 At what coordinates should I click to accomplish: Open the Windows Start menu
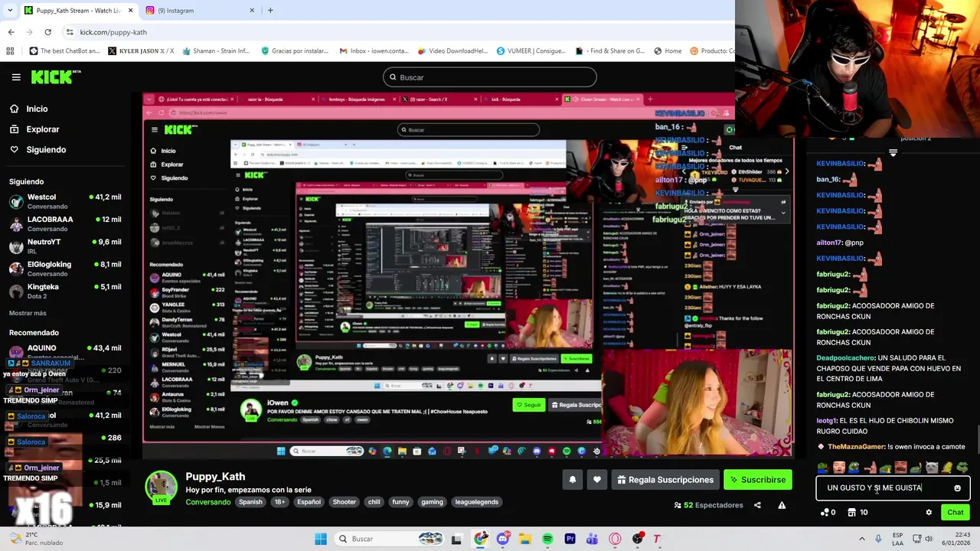tap(321, 539)
